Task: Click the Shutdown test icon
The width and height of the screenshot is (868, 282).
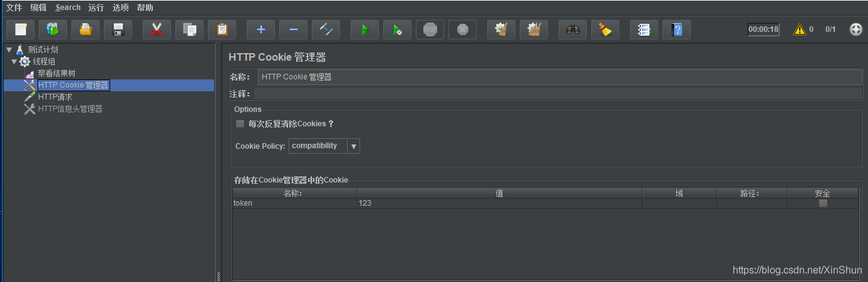Action: [x=463, y=29]
